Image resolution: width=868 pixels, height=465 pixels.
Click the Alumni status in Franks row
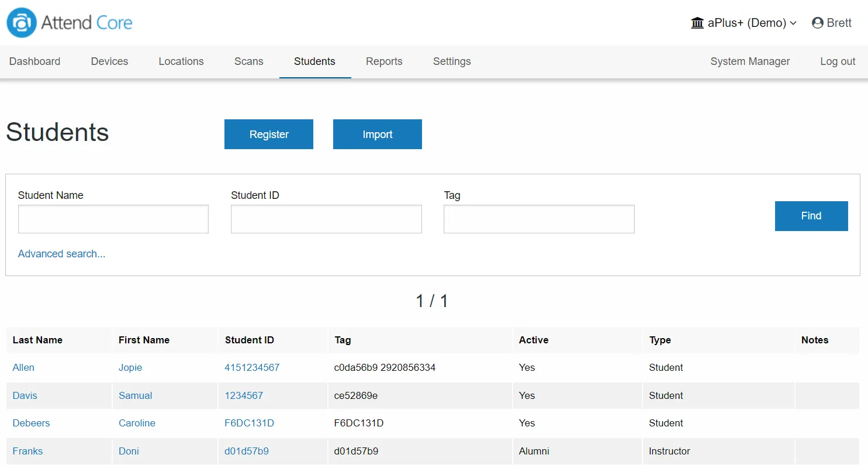pos(534,451)
